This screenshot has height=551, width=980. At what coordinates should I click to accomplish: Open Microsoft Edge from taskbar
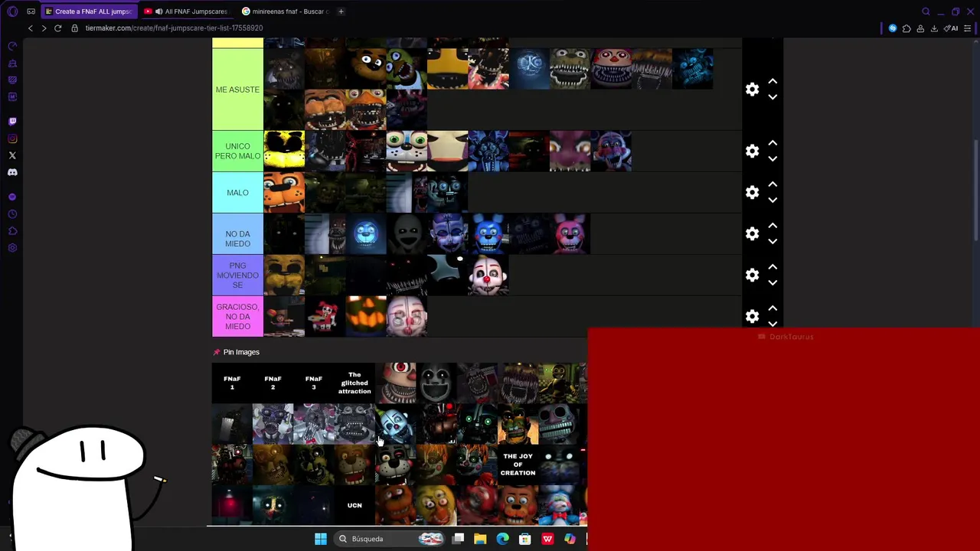[502, 539]
